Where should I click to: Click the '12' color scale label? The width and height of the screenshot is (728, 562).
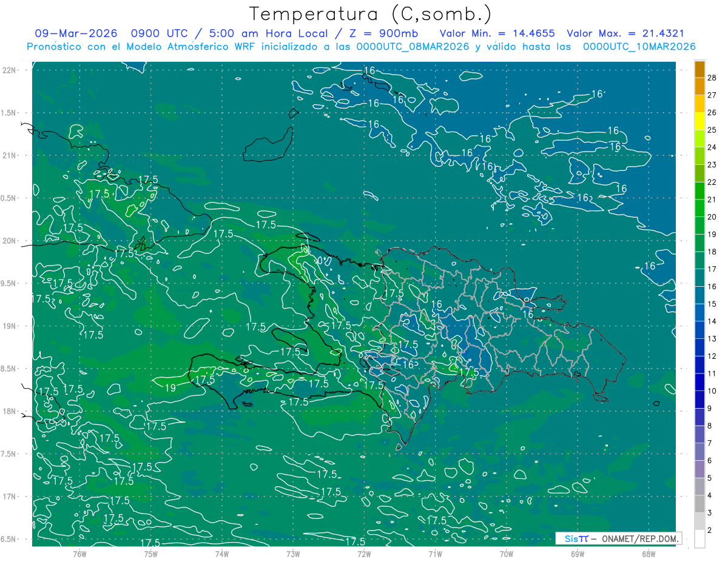(712, 356)
